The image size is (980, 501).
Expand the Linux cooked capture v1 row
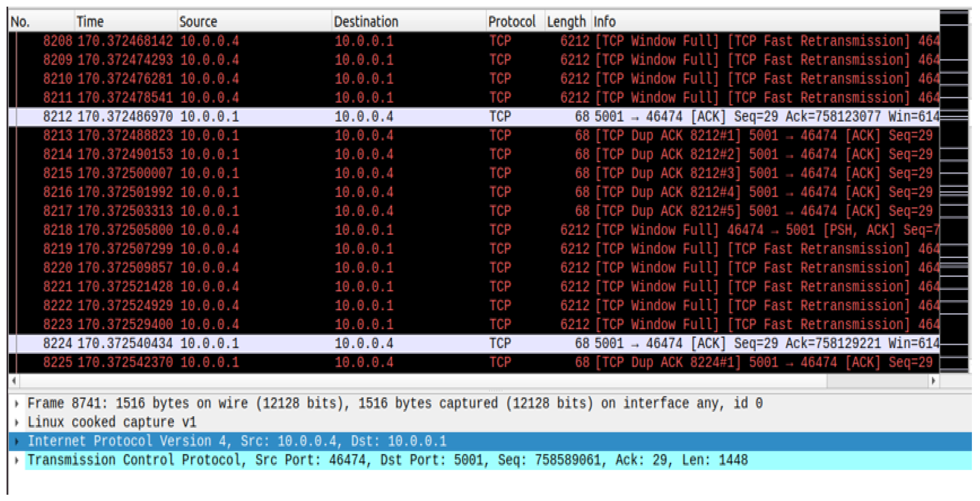click(x=17, y=422)
